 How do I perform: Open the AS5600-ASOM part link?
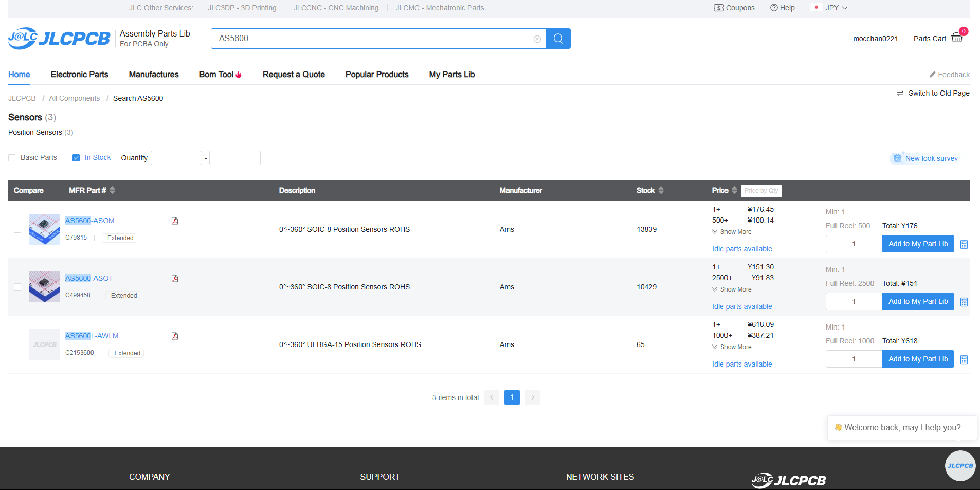pyautogui.click(x=90, y=221)
